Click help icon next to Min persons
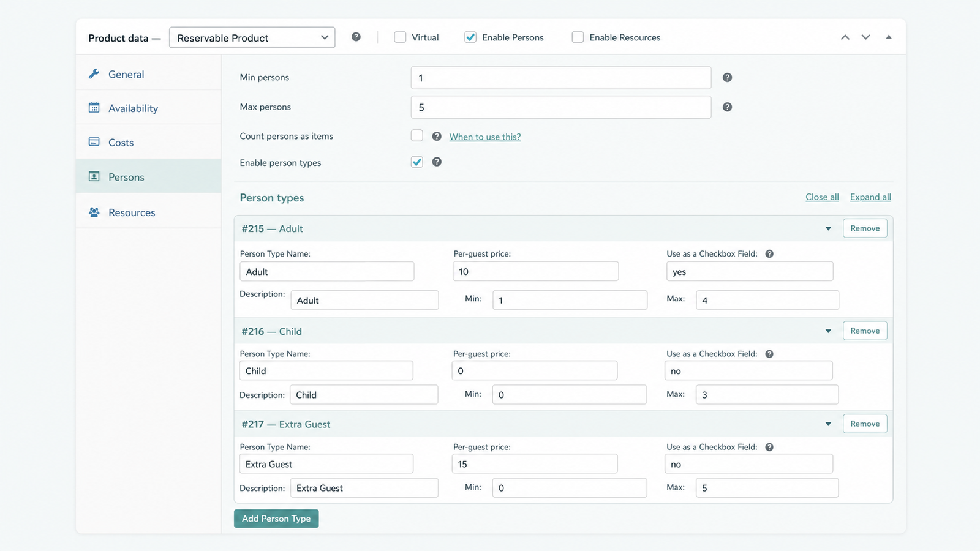 [x=727, y=78]
